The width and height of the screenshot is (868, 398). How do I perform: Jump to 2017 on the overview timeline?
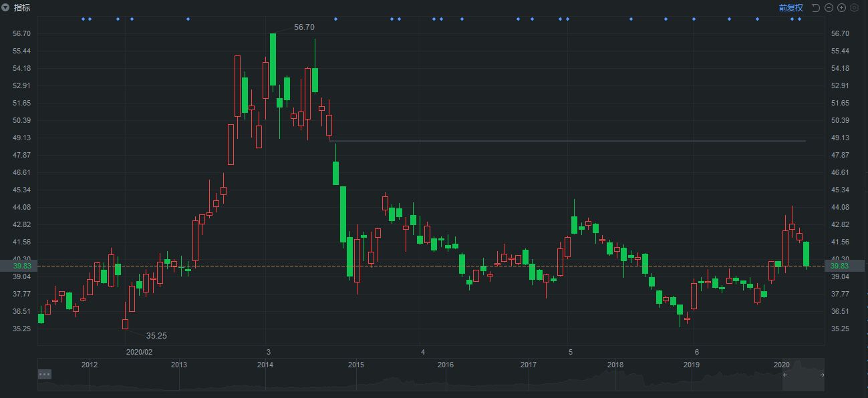pos(529,365)
